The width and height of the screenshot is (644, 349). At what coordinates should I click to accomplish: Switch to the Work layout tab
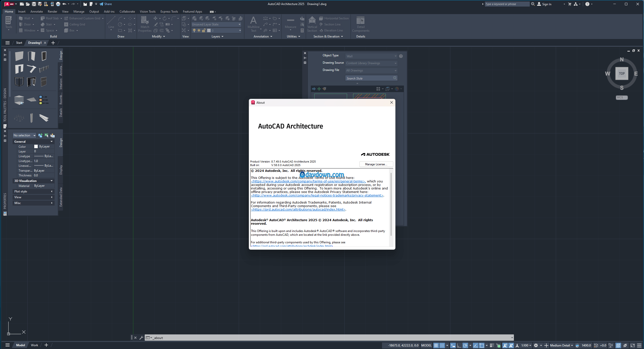click(34, 345)
